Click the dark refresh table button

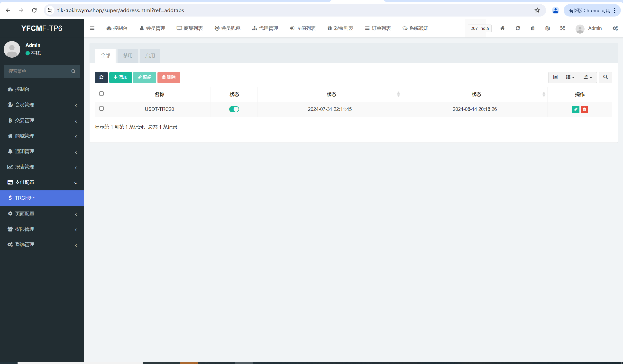pos(101,77)
